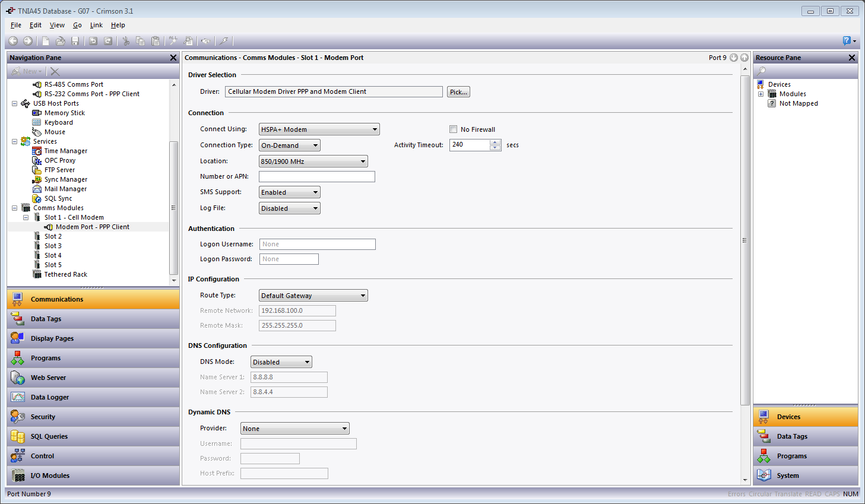This screenshot has width=865, height=504.
Task: Select the Tethered Rack tree item
Action: (65, 274)
